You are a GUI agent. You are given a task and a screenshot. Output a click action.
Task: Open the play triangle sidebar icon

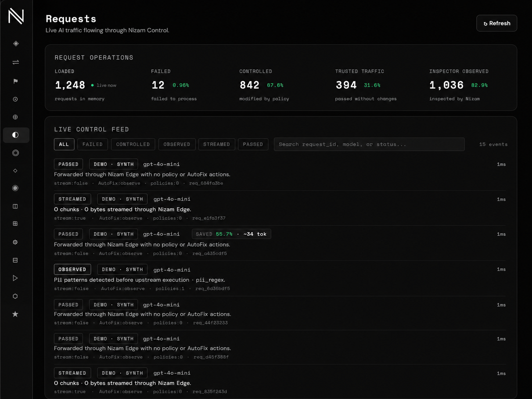pyautogui.click(x=15, y=278)
